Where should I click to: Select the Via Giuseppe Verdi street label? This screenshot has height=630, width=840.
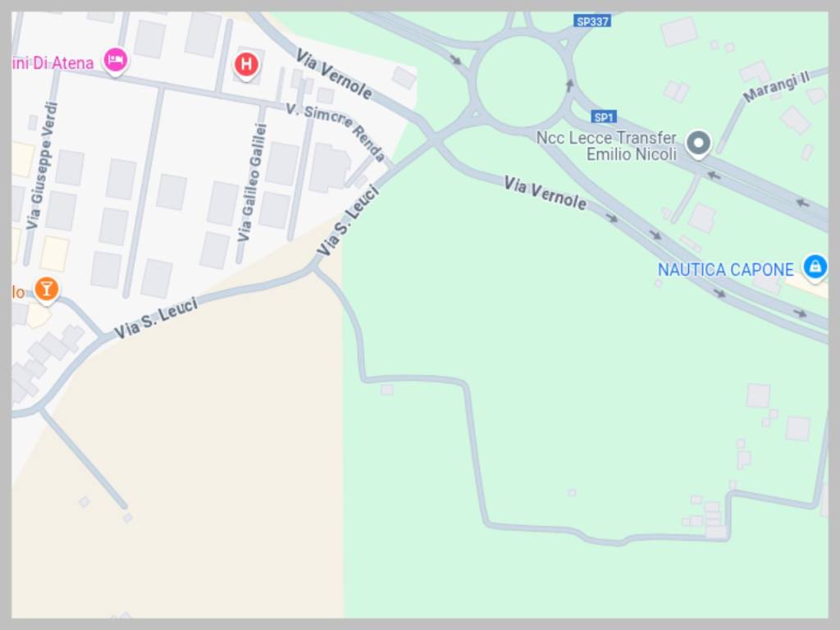pos(42,166)
